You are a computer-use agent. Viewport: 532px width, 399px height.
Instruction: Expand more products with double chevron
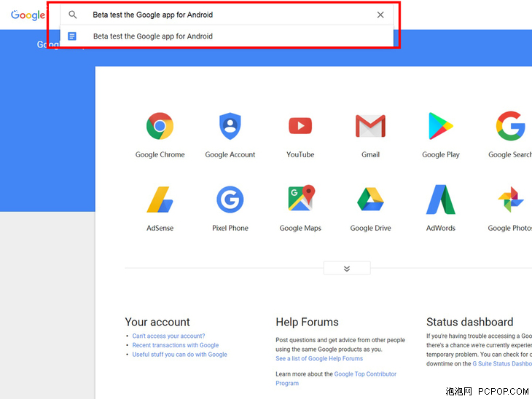pos(347,268)
